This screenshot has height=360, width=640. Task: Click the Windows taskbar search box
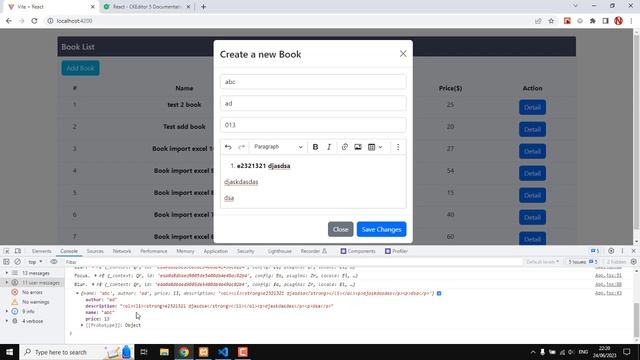click(76, 352)
